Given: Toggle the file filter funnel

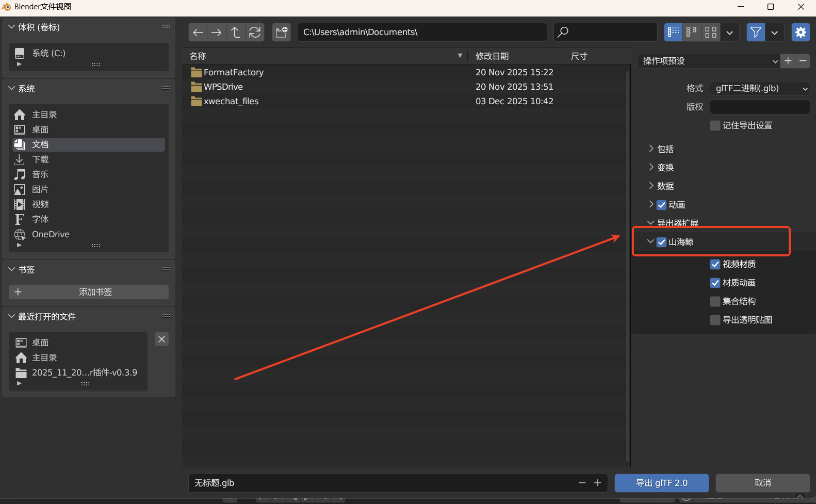Looking at the screenshot, I should [756, 32].
